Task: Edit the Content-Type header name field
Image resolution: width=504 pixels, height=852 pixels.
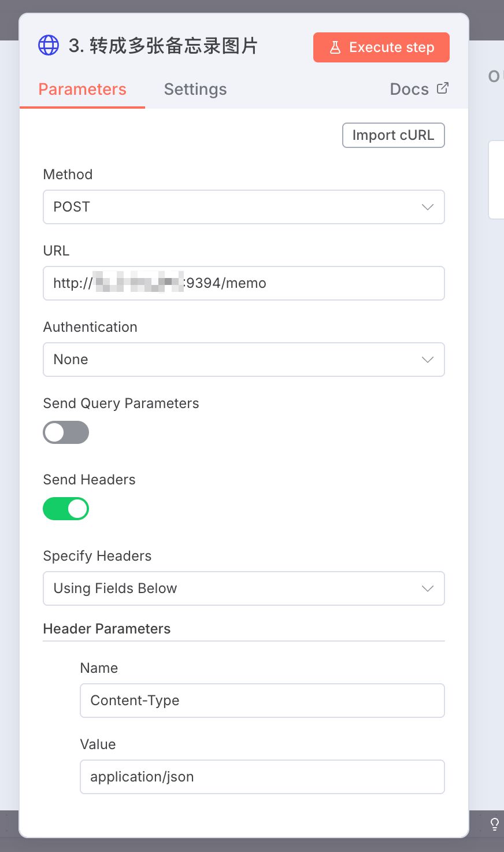Action: tap(262, 700)
